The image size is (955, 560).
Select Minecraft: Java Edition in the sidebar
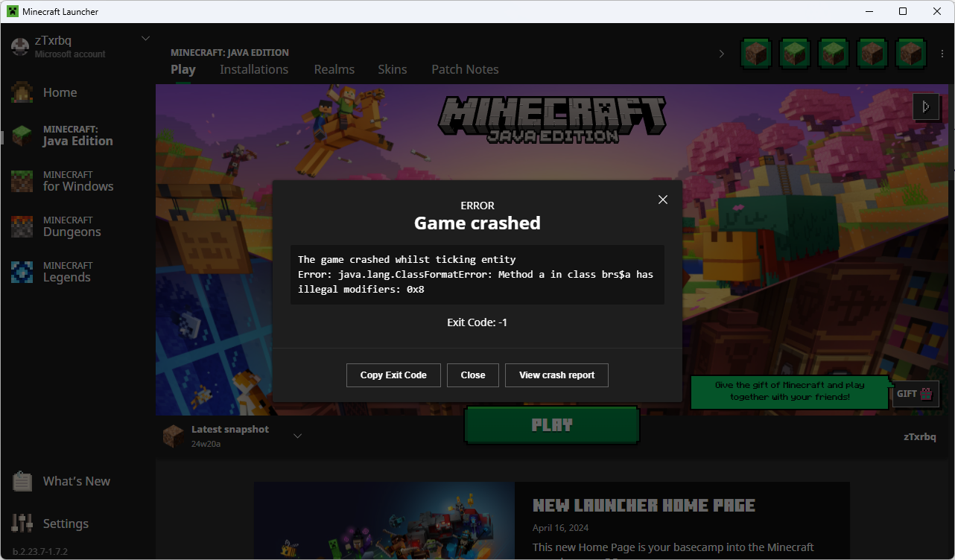coord(63,135)
